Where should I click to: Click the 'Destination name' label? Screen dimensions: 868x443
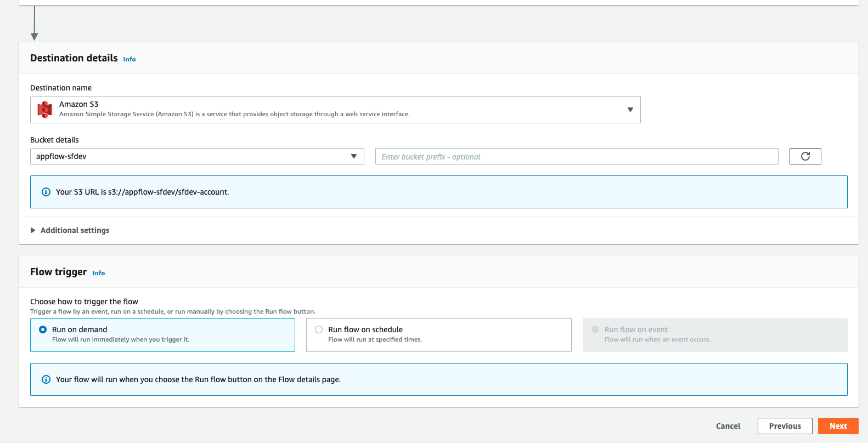(x=61, y=88)
